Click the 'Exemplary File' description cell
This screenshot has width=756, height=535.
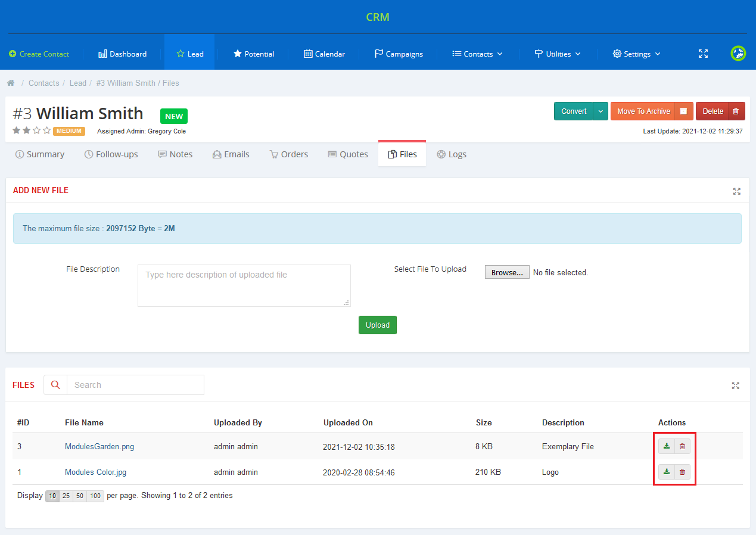pyautogui.click(x=568, y=446)
